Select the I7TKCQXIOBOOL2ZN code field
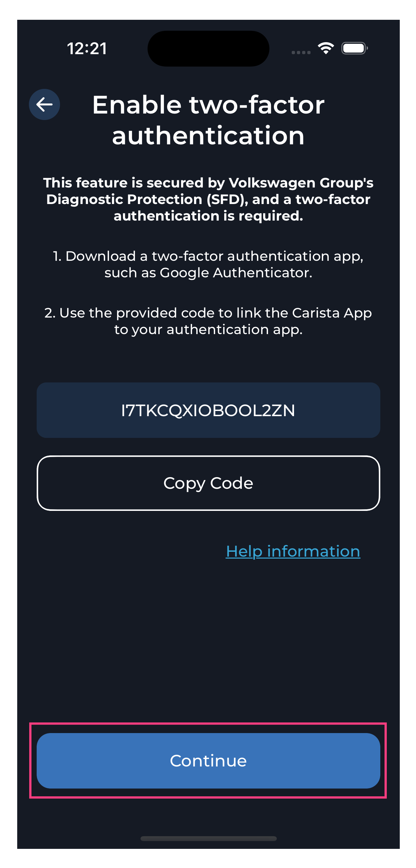Screen dimensions: 416x868 coord(208,410)
